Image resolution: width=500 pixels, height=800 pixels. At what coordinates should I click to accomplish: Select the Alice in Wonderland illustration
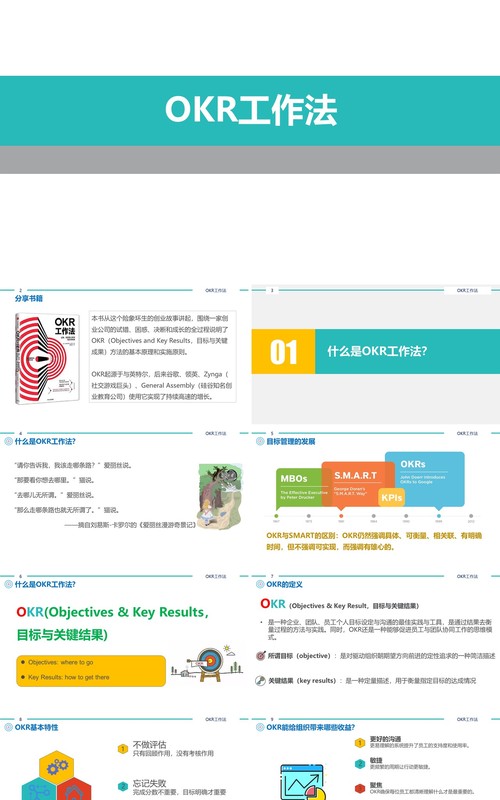pos(219,496)
